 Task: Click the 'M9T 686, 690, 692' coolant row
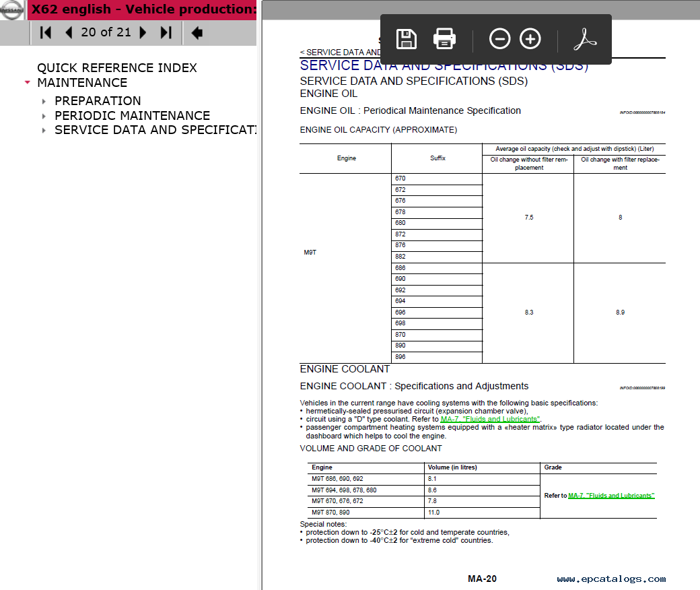tap(337, 479)
